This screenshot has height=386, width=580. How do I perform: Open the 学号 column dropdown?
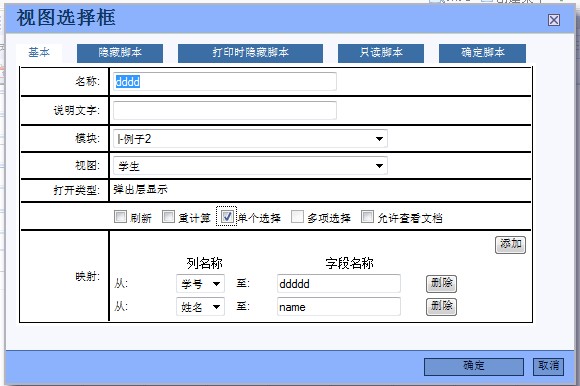200,284
